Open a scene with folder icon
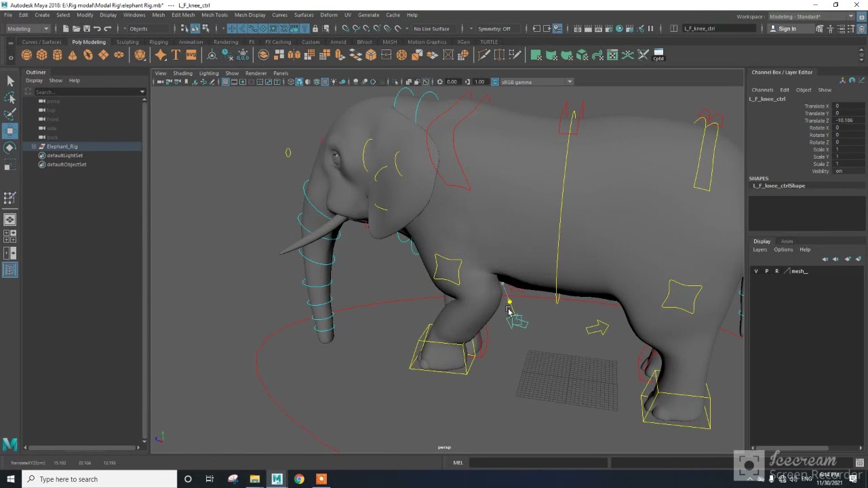The image size is (868, 488). pyautogui.click(x=76, y=28)
